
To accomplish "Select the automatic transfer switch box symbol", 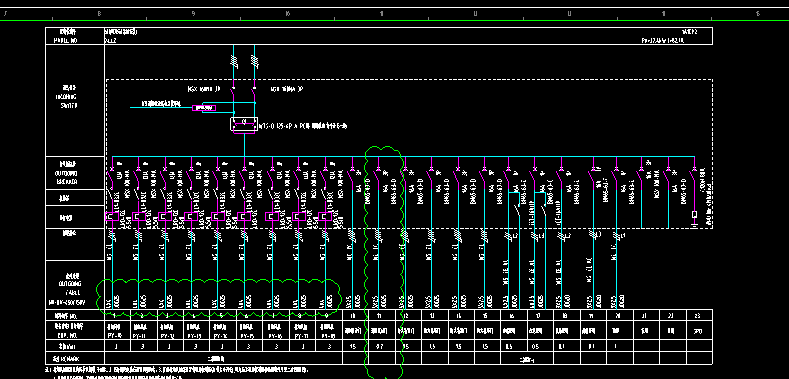I will (x=244, y=124).
